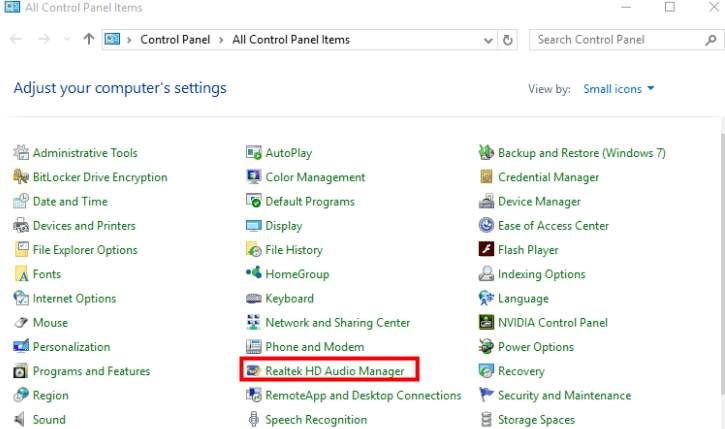Click the Realtek HD Audio Manager icon
This screenshot has width=725, height=429.
(254, 371)
